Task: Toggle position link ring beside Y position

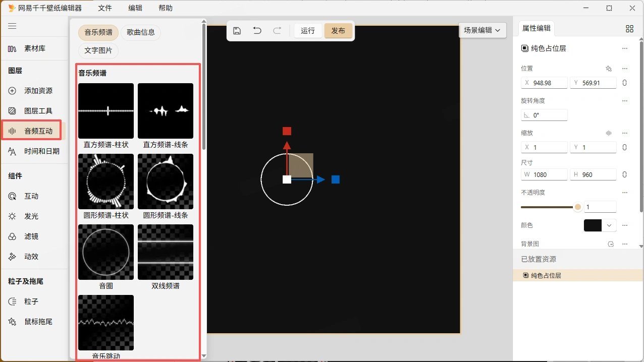Action: click(x=624, y=83)
